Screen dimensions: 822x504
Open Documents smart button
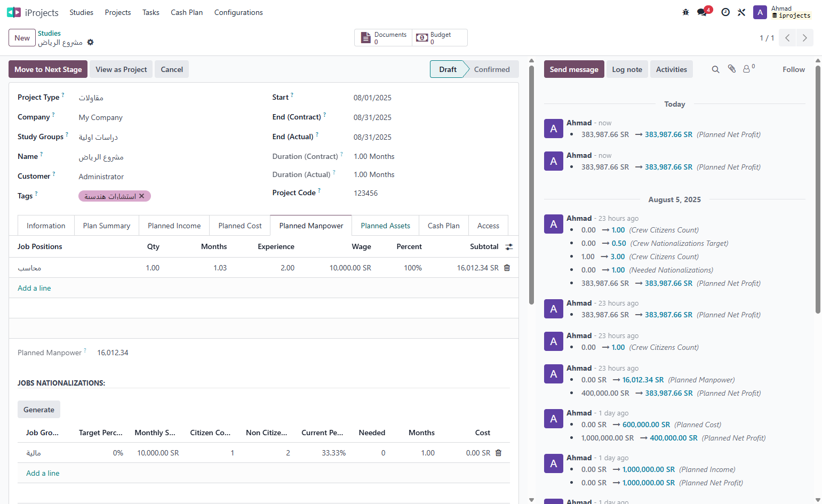(x=384, y=38)
